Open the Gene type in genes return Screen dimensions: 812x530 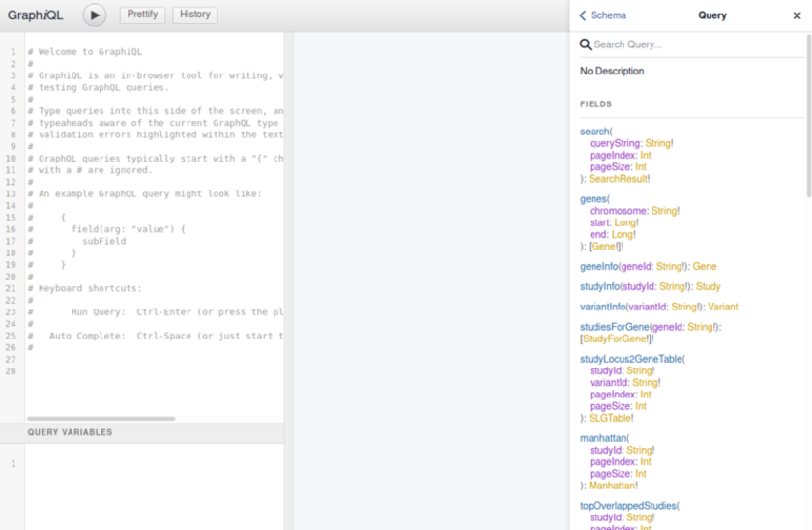[604, 246]
